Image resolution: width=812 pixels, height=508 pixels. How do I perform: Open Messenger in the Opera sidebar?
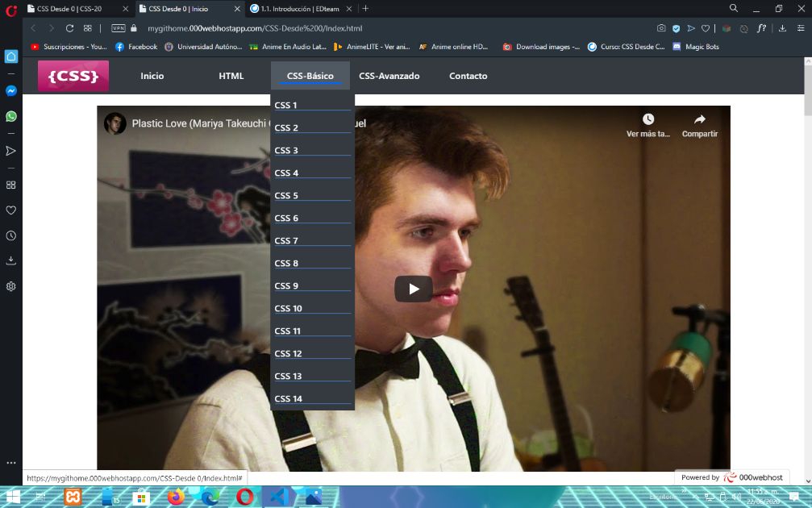(x=10, y=91)
